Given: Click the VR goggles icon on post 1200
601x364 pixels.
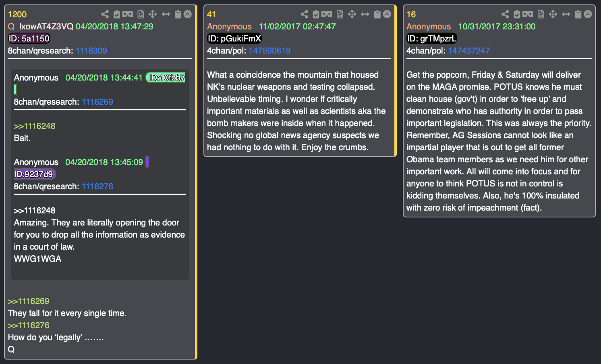Looking at the screenshot, I should click(128, 14).
